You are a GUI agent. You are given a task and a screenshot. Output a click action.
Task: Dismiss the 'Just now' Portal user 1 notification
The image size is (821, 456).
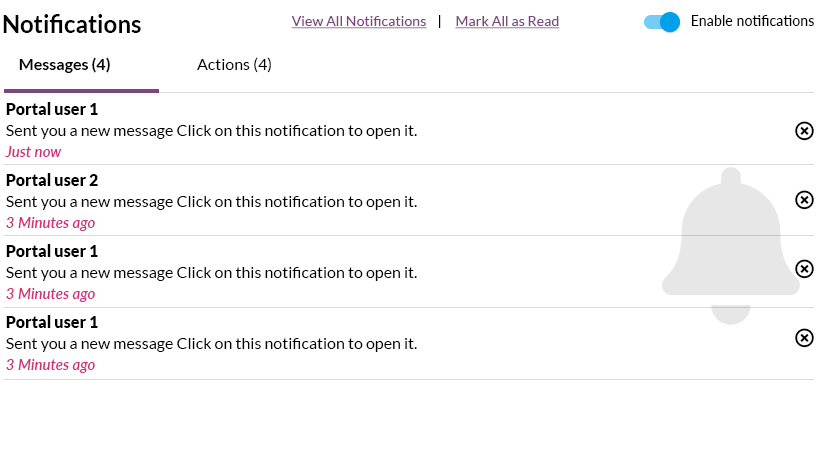click(x=804, y=131)
